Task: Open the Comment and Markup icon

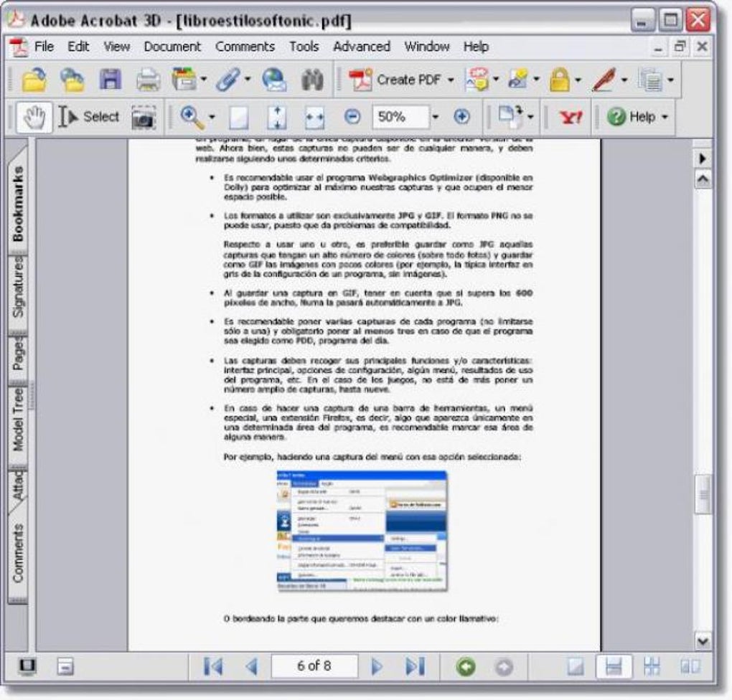Action: tap(477, 80)
